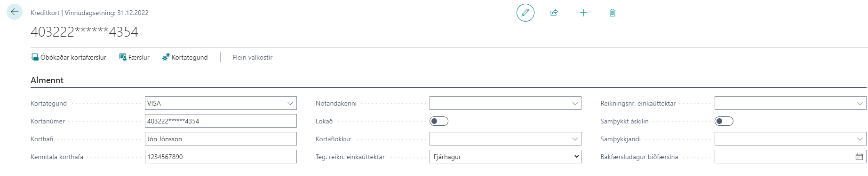Delete the card via trash icon

tap(613, 13)
